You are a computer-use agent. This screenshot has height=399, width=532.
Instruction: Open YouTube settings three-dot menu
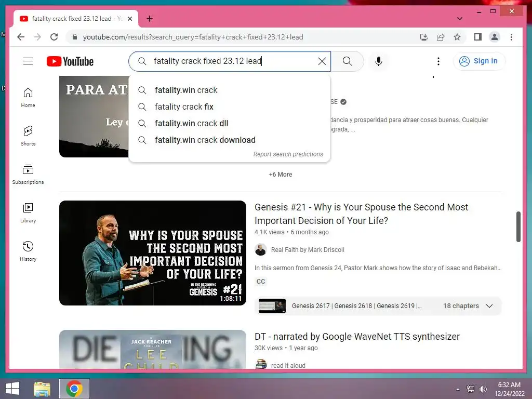(438, 61)
